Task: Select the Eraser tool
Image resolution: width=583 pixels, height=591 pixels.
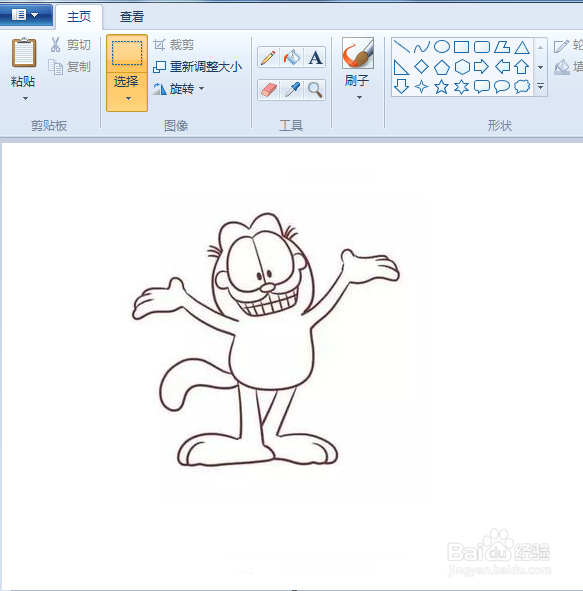Action: tap(268, 90)
